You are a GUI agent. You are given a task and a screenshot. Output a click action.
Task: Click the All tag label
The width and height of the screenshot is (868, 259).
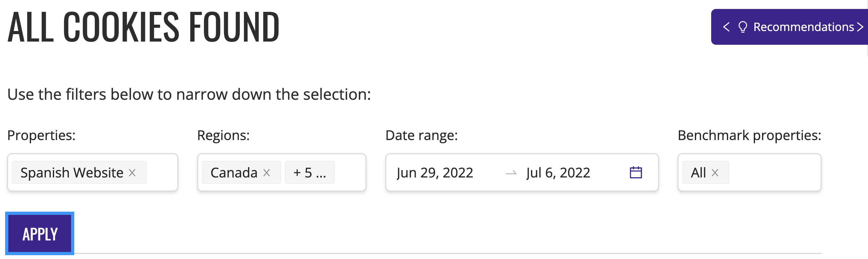coord(698,173)
